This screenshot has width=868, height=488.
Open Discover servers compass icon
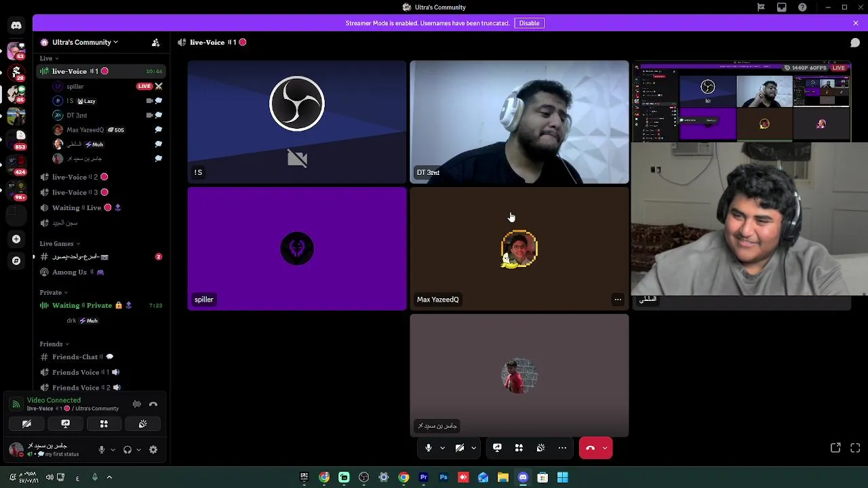click(16, 260)
